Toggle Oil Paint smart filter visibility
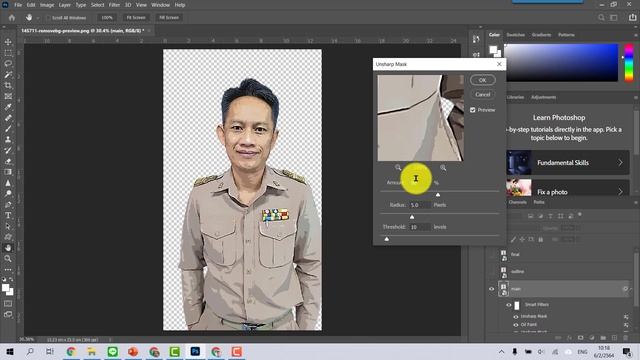This screenshot has height=360, width=640. coord(516,325)
